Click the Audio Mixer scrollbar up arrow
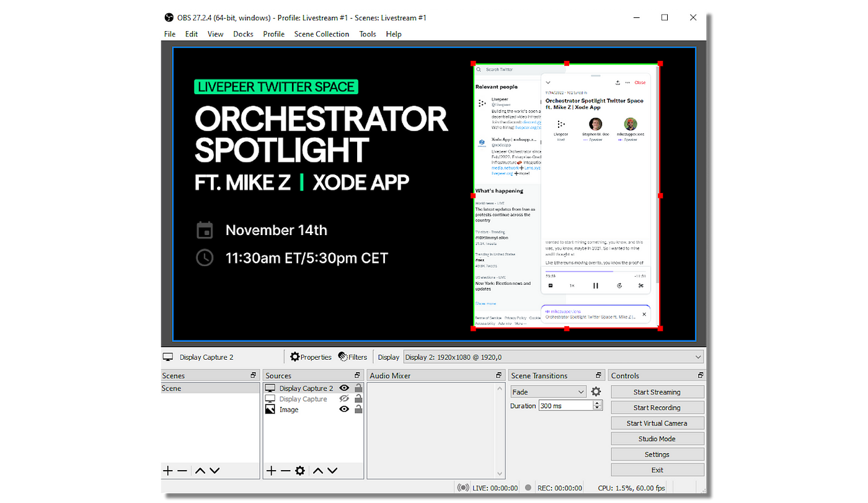 pyautogui.click(x=500, y=388)
